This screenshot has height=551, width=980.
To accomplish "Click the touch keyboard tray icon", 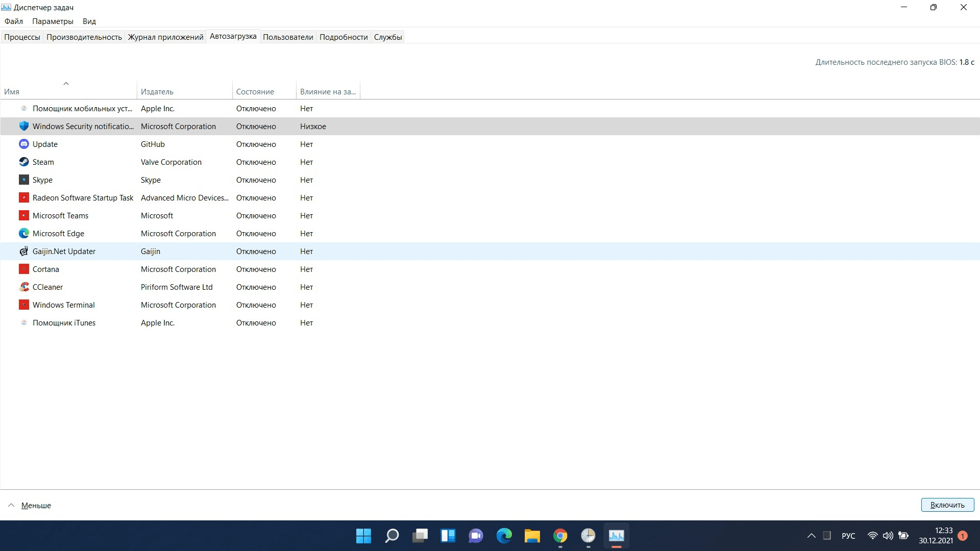I will (x=827, y=536).
